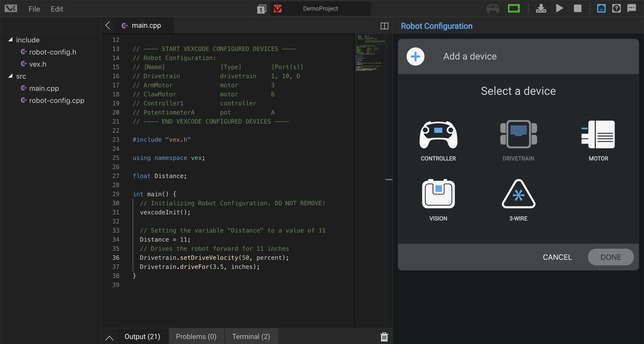This screenshot has width=644, height=344.
Task: Click the 'Add a device' title text
Action: point(470,56)
